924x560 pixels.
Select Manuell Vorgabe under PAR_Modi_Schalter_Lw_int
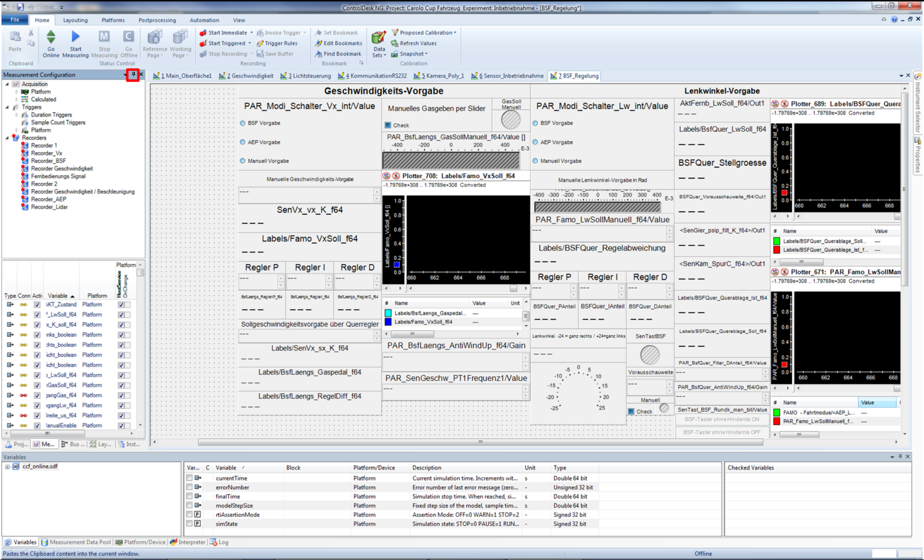535,161
